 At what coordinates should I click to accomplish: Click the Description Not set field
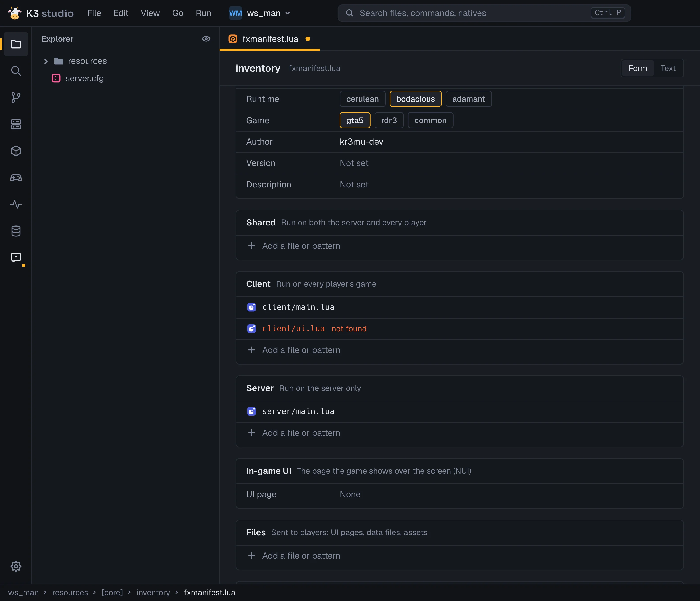(354, 184)
